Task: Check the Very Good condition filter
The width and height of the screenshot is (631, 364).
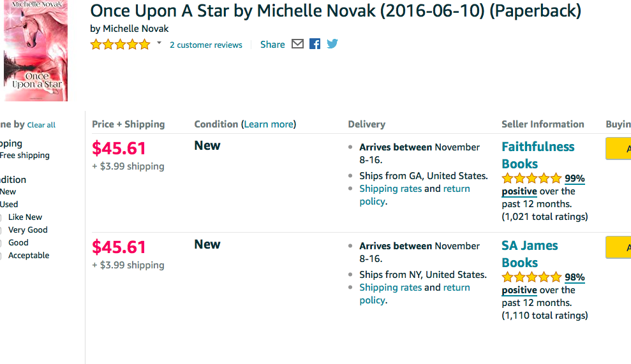Action: (x=1, y=230)
